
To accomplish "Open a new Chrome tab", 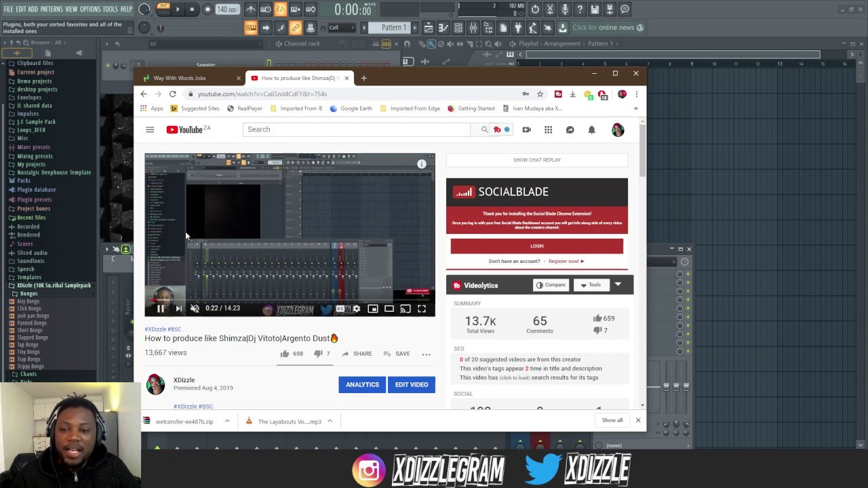I will [x=363, y=78].
